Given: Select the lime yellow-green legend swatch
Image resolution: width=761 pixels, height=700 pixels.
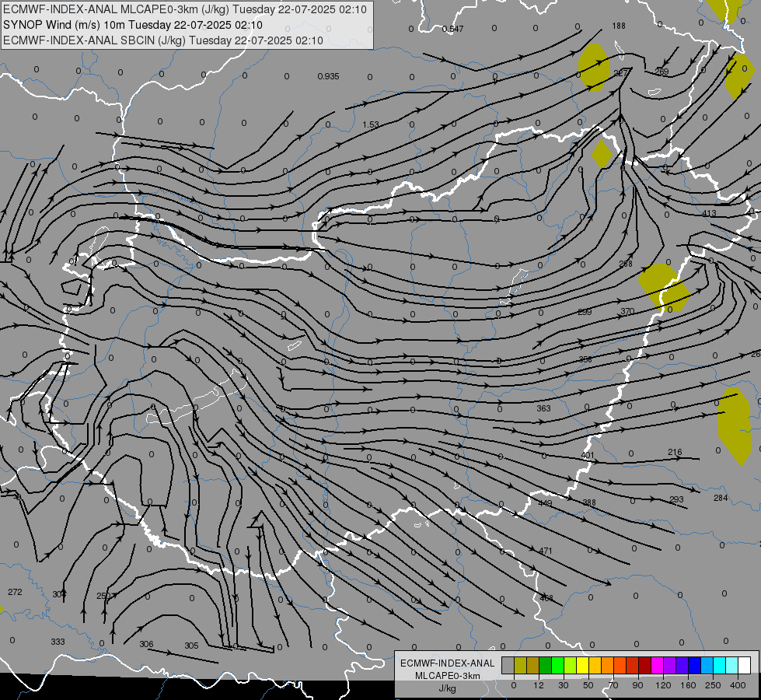Looking at the screenshot, I should pyautogui.click(x=571, y=665).
